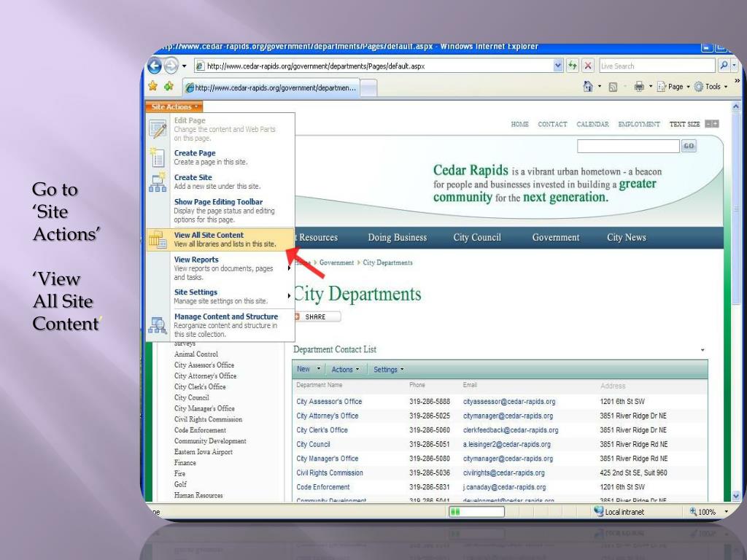Click the EMPLOYMENT header link
Screen dimensions: 747x560
point(638,124)
